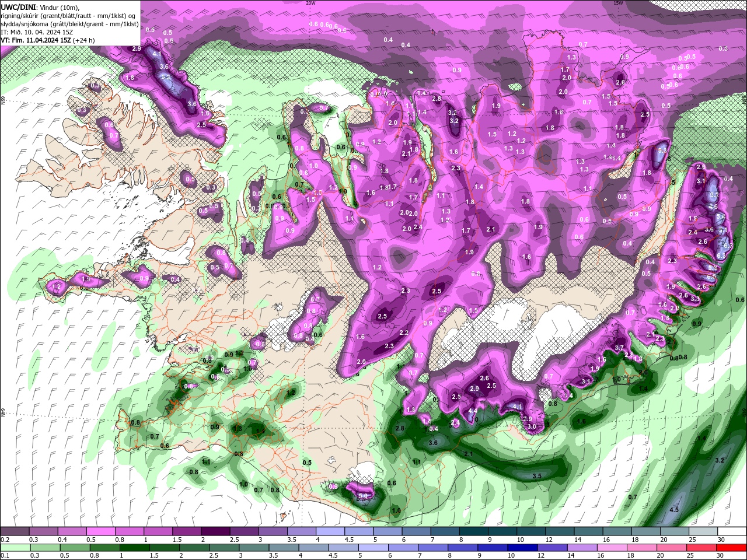Pick the deep navy rain swatch between 10 and 12
Image resolution: width=747 pixels, height=560 pixels.
523,548
